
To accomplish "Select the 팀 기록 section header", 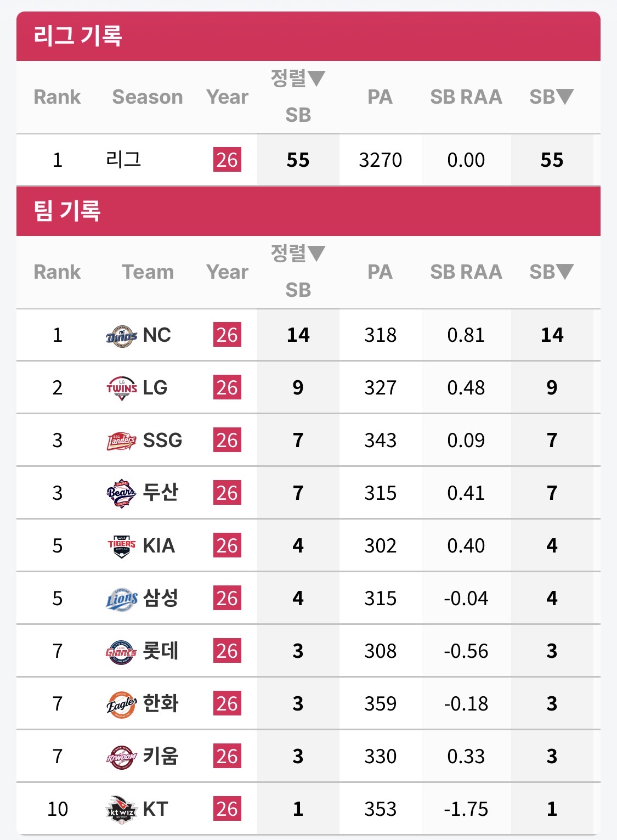I will pyautogui.click(x=67, y=211).
